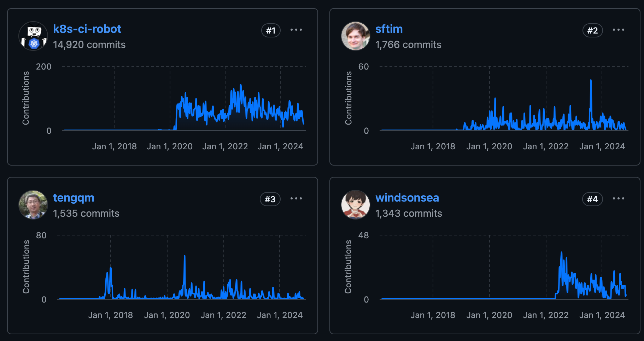This screenshot has width=644, height=341.
Task: Click the 1,535 commits text
Action: pyautogui.click(x=86, y=214)
